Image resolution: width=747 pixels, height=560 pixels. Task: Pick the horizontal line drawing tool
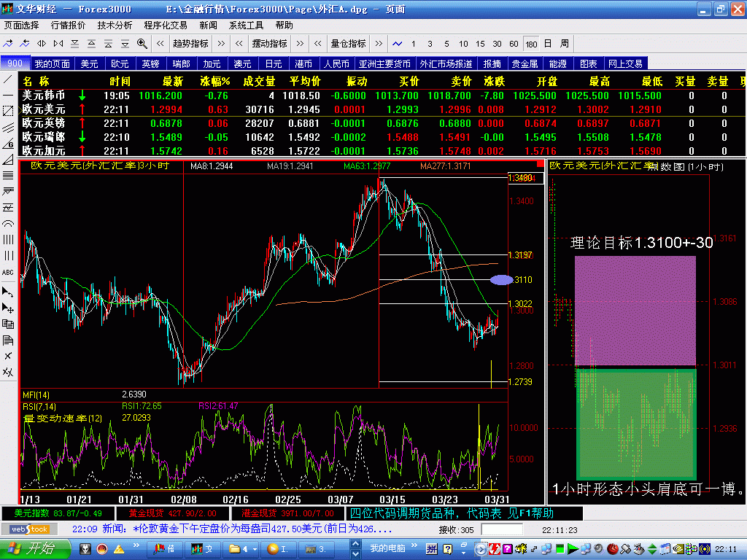tap(8, 95)
